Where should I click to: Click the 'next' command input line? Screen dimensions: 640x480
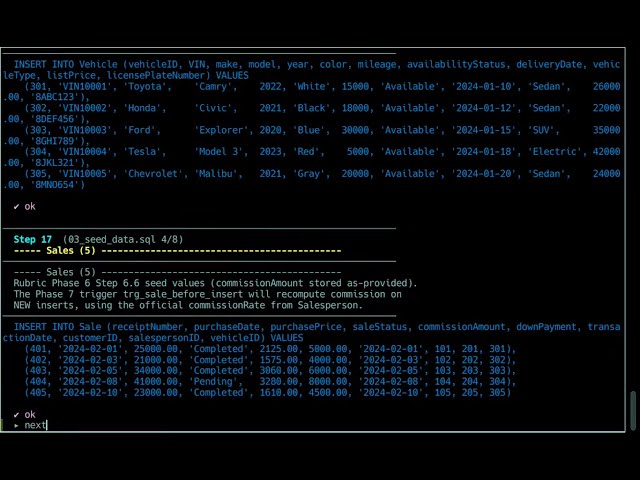pyautogui.click(x=31, y=425)
